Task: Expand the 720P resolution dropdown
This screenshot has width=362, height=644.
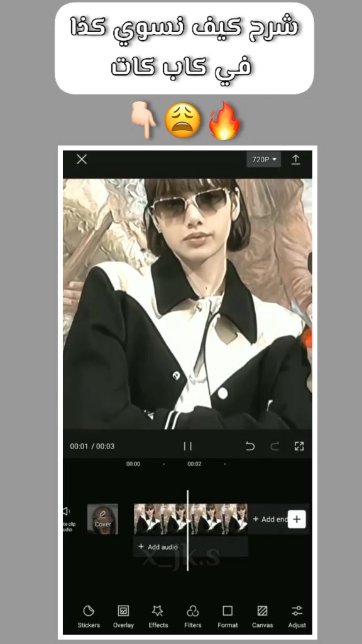Action: pyautogui.click(x=263, y=159)
